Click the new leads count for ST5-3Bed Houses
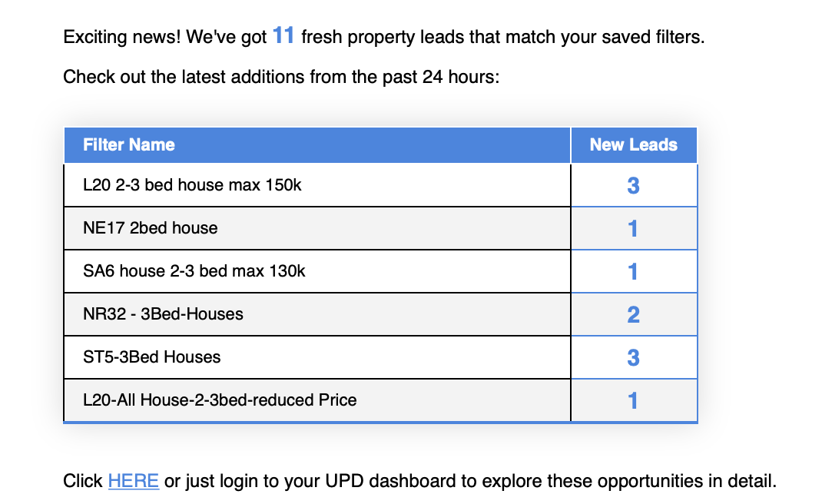822x504 pixels. (x=633, y=357)
